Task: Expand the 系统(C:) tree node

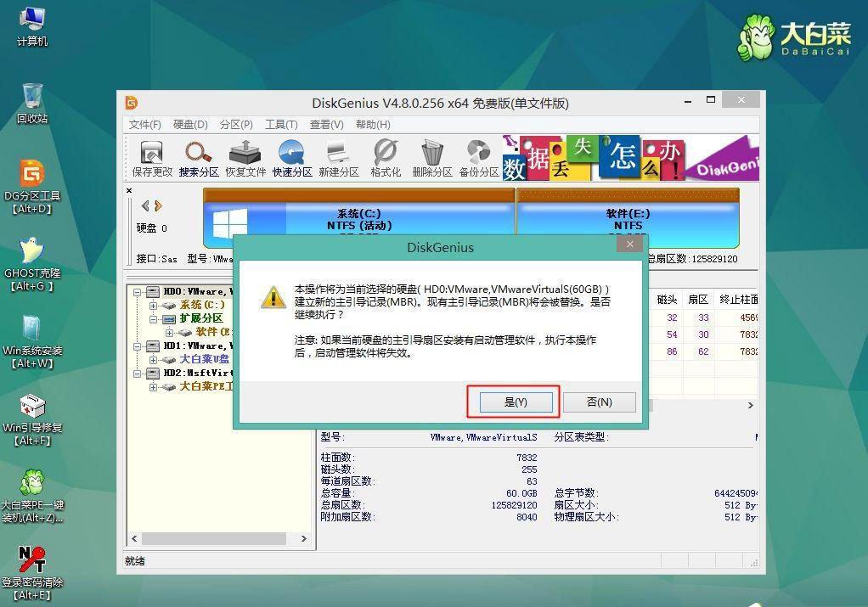Action: (153, 306)
